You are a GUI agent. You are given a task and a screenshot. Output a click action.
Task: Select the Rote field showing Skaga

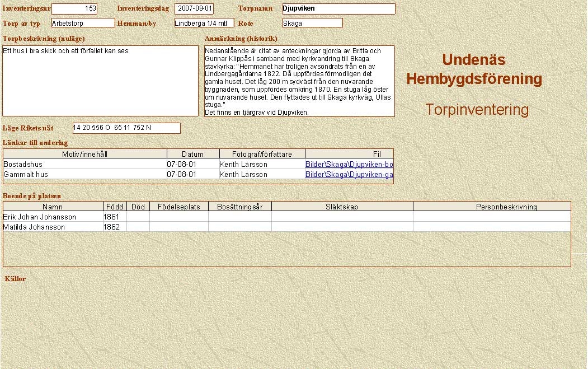[312, 23]
